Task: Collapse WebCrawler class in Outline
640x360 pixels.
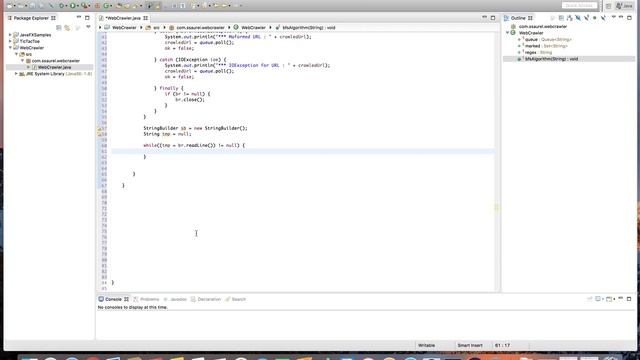Action: [507, 33]
